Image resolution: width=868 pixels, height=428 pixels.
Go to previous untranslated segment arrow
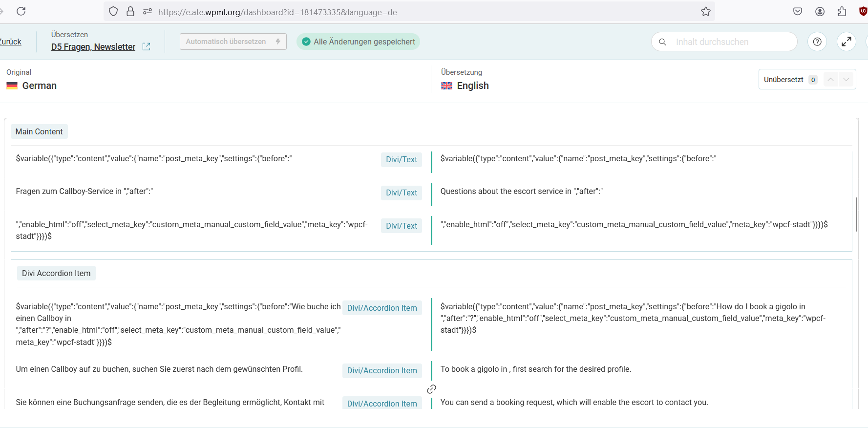click(830, 79)
